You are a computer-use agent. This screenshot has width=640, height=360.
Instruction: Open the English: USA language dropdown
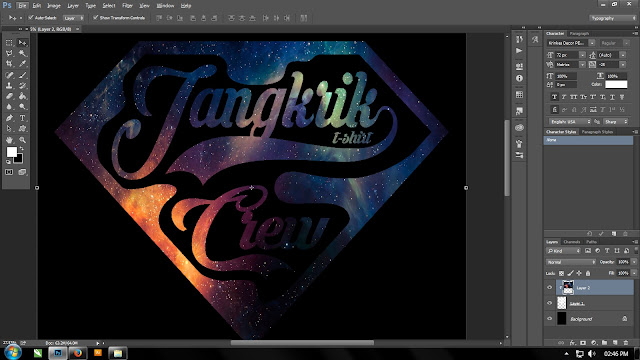[569, 122]
